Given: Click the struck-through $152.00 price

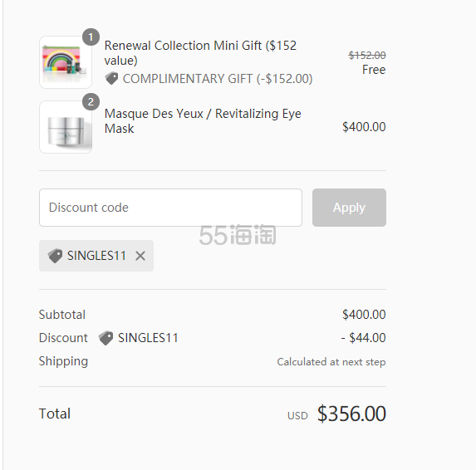Looking at the screenshot, I should (x=367, y=56).
